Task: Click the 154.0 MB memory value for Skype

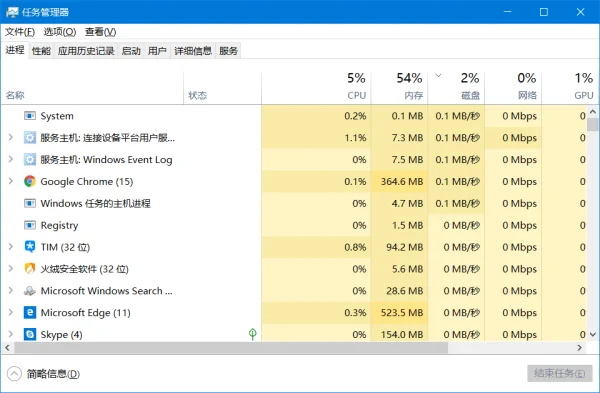Action: tap(402, 335)
